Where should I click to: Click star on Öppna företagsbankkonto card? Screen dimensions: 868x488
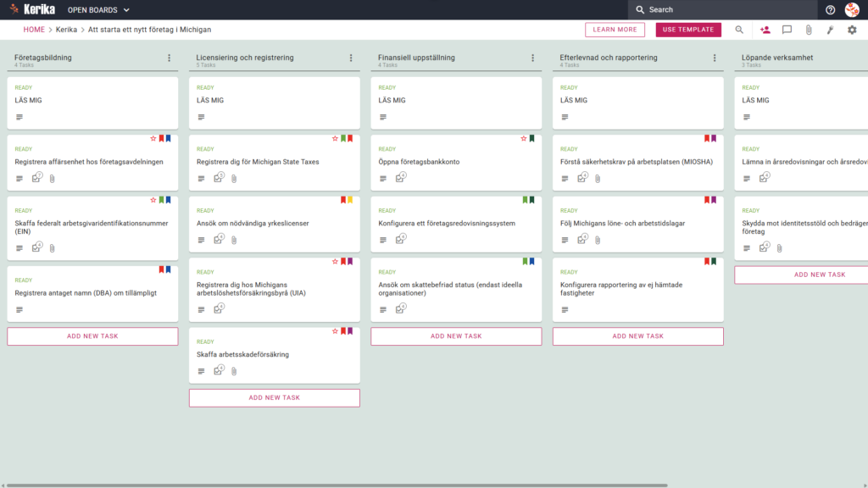pyautogui.click(x=524, y=138)
